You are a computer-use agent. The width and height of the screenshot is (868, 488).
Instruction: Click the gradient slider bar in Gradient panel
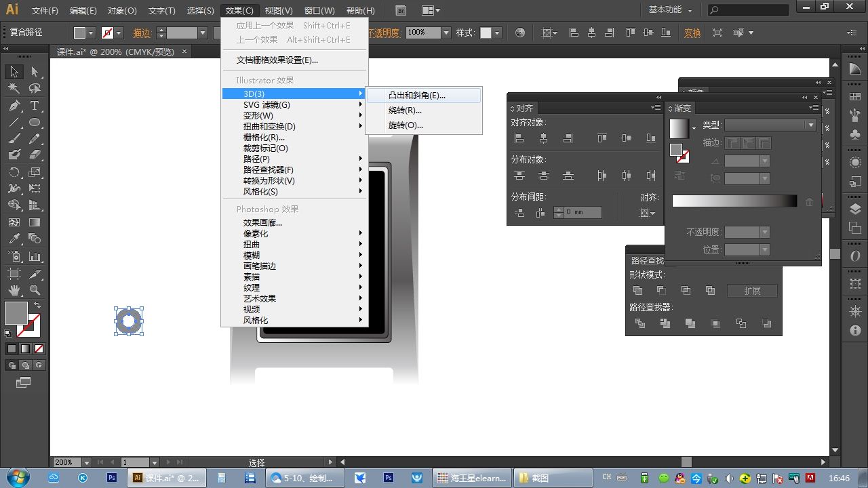coord(734,201)
